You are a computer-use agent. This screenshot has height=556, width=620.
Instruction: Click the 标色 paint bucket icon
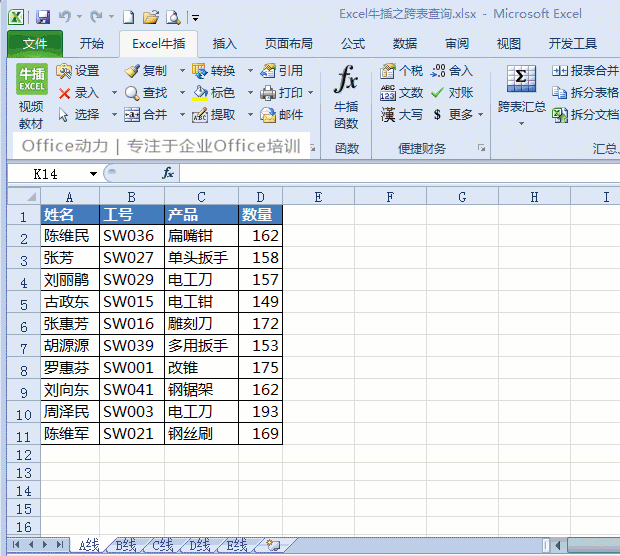click(x=200, y=93)
